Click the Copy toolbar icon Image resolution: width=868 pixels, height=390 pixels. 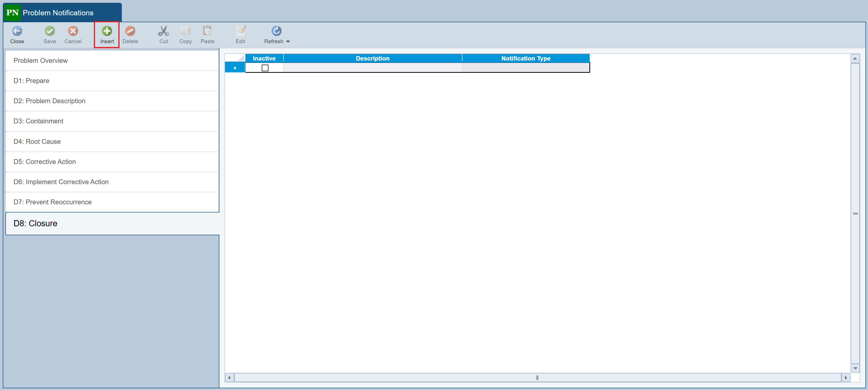[185, 31]
